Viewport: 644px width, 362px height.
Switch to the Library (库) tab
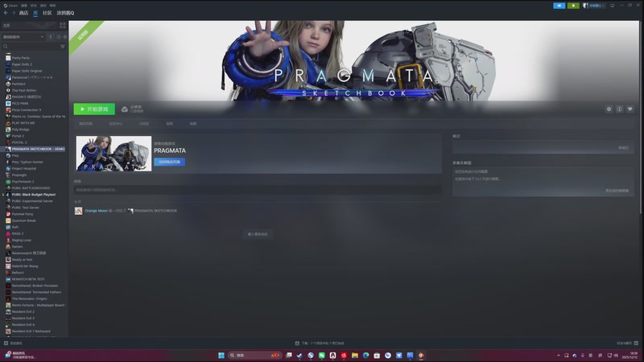click(x=35, y=13)
